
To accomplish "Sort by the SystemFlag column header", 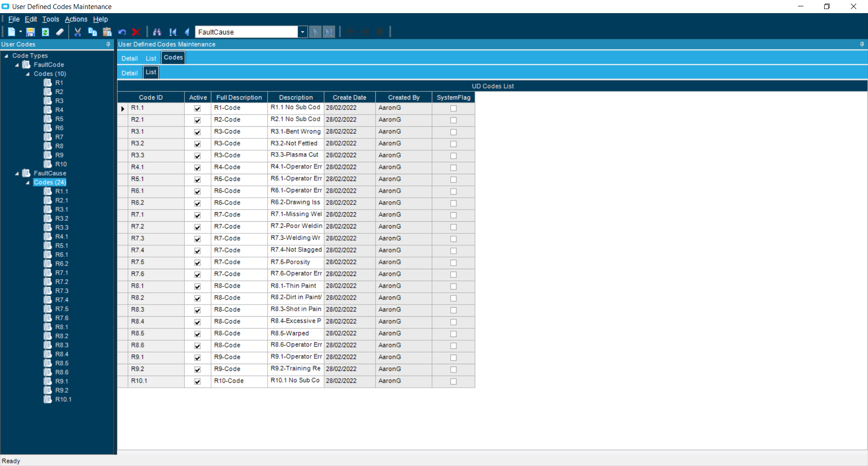I will point(453,97).
